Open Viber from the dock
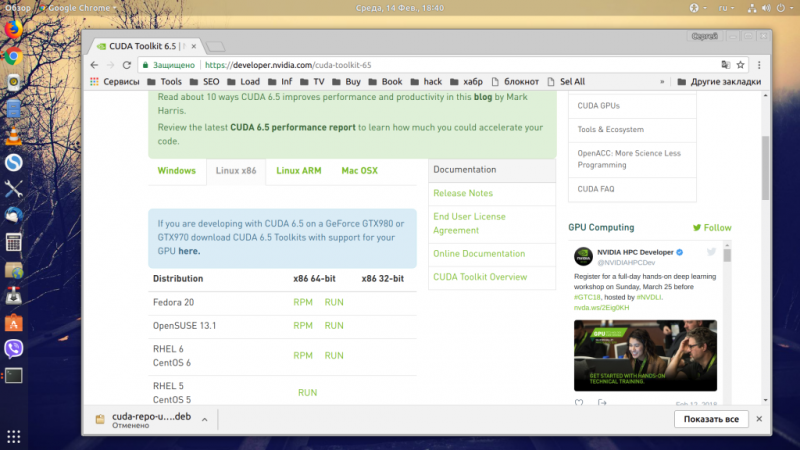Viewport: 800px width, 450px height. [14, 349]
